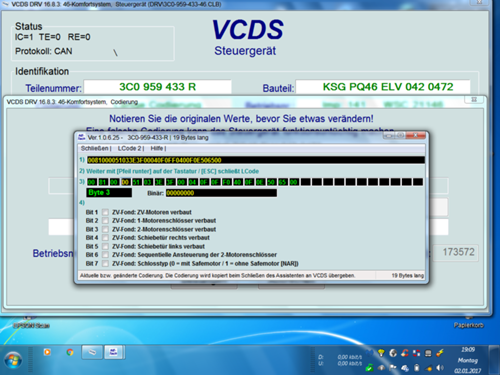The height and width of the screenshot is (375, 500).
Task: Open the Hilfe menu
Action: (x=157, y=148)
